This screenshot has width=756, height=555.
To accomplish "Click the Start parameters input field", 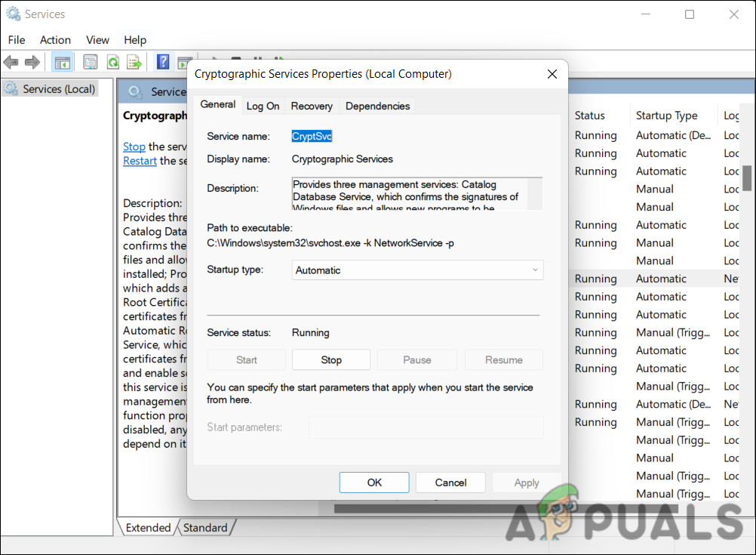I will (x=426, y=427).
